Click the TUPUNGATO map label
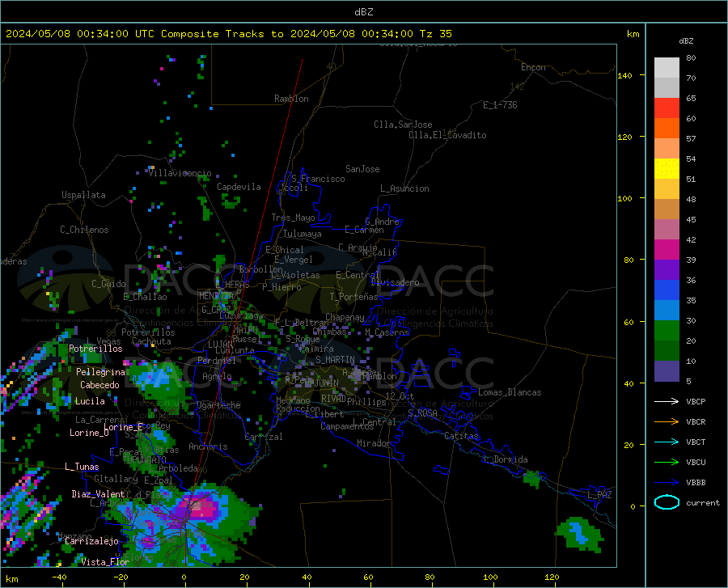Viewport: 728px width, 588px height. point(144,459)
